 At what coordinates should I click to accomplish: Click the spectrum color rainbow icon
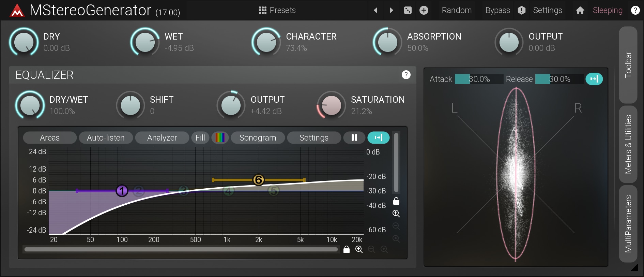tap(220, 138)
